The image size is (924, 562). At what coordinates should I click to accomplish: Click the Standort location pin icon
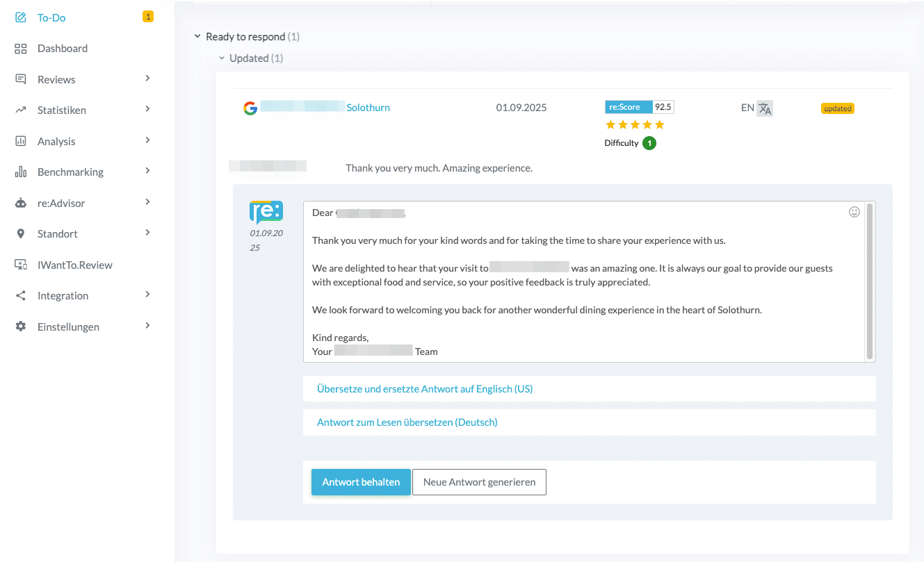coord(21,234)
